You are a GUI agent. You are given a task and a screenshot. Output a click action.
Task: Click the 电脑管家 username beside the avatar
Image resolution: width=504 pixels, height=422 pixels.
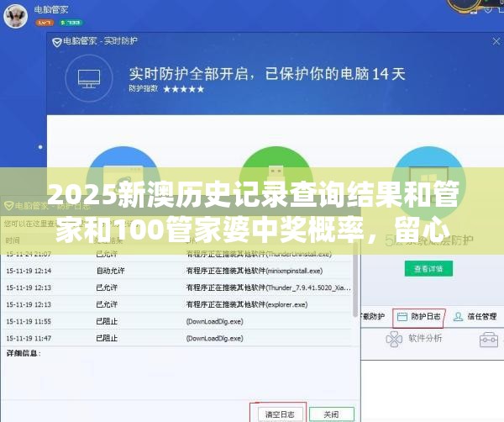tap(51, 9)
